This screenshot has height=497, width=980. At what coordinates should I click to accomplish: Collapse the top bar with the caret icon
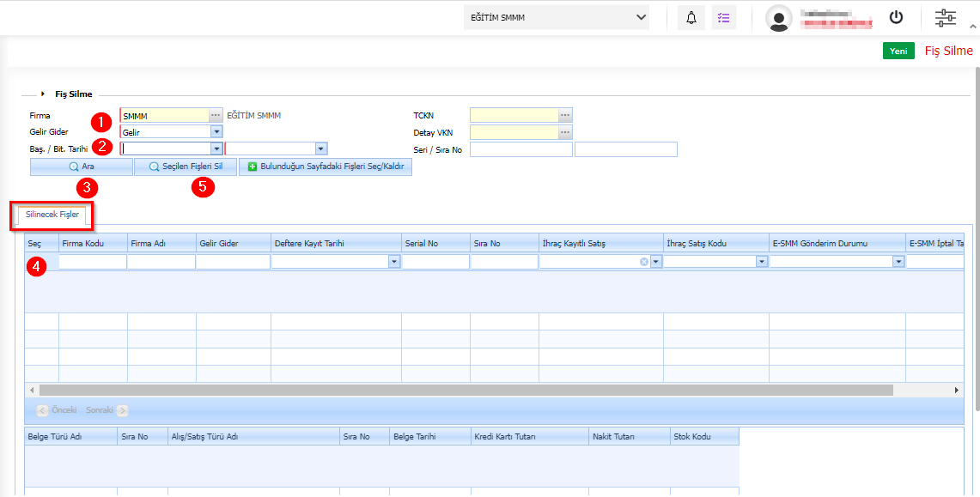972,27
